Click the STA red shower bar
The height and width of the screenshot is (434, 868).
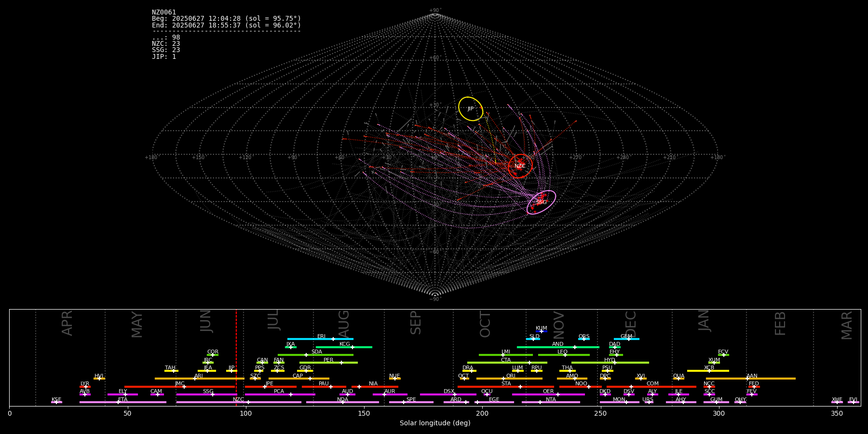click(506, 387)
